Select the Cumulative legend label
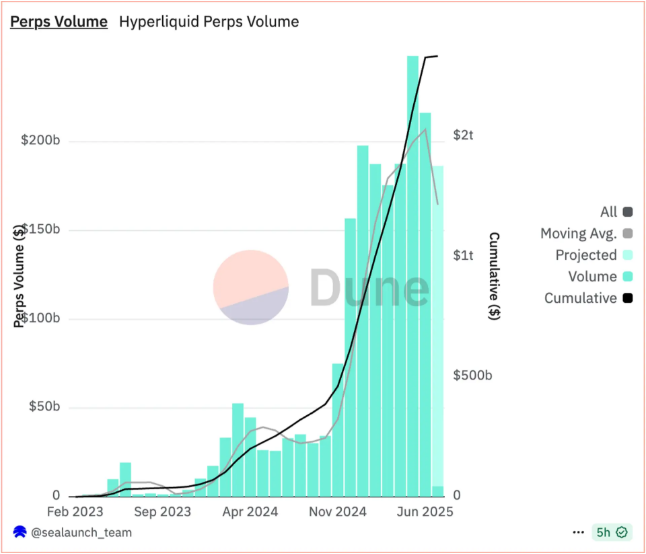Screen dimensions: 646x554 click(x=580, y=298)
